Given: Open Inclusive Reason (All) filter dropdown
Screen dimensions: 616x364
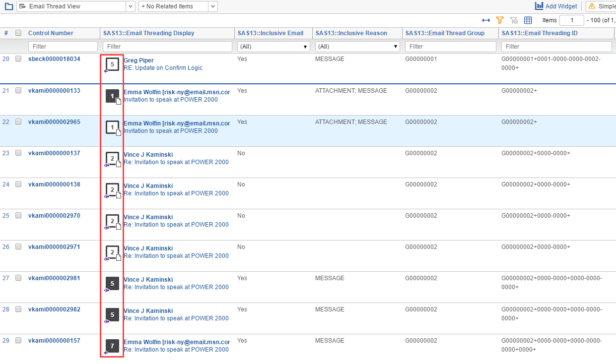Looking at the screenshot, I should pos(357,46).
